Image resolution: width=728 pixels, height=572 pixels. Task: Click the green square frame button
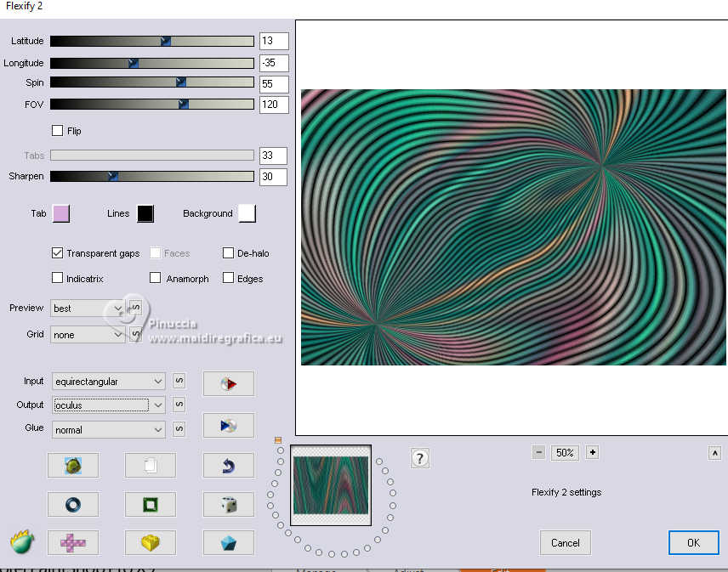pos(151,504)
